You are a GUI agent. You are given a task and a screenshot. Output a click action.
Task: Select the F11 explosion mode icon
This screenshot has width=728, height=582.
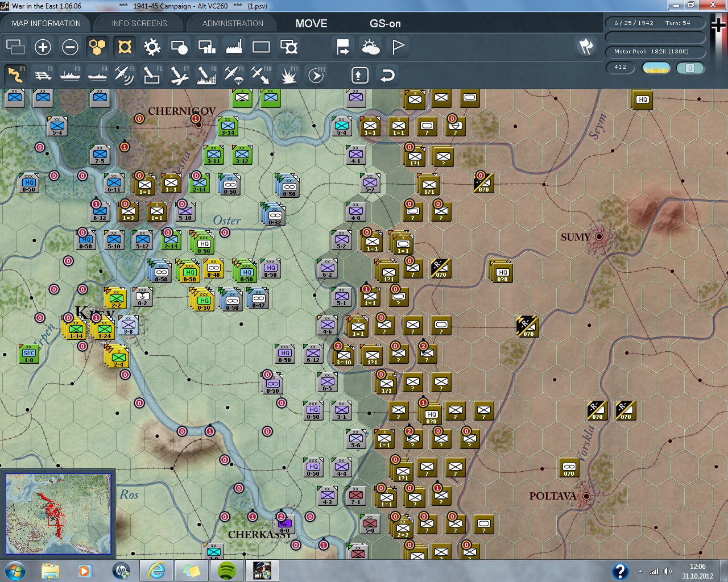click(x=288, y=75)
